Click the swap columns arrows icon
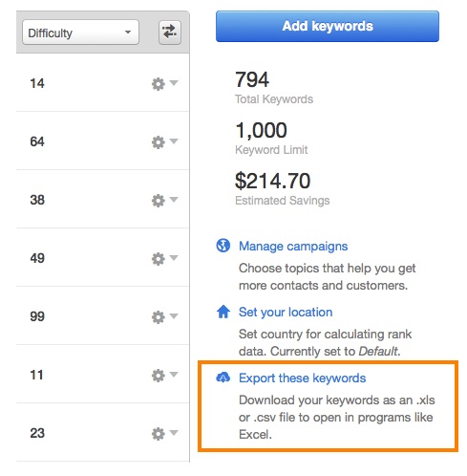Screen dimensions: 467x476 click(x=170, y=32)
